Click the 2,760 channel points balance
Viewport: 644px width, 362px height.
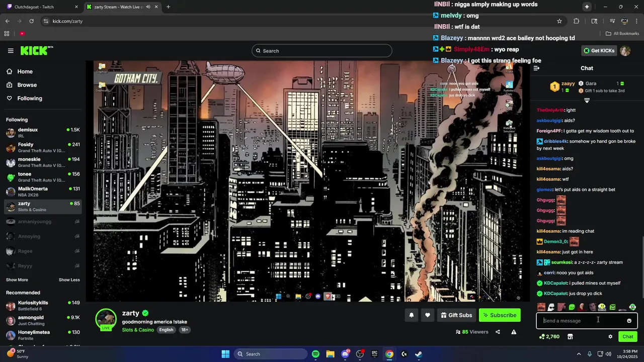[x=549, y=337]
